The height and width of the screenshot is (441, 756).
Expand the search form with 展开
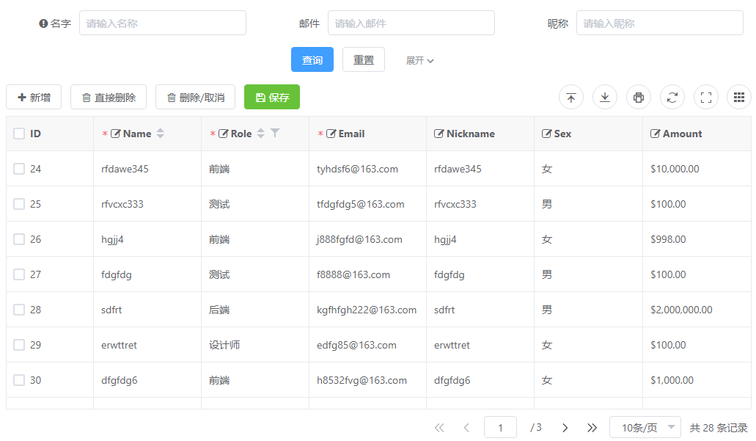tap(420, 61)
